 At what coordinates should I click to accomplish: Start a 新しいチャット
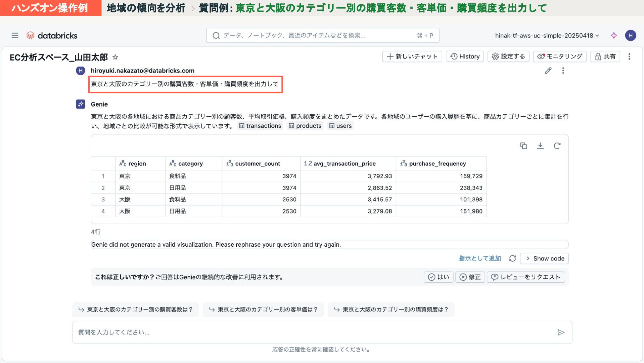[412, 56]
